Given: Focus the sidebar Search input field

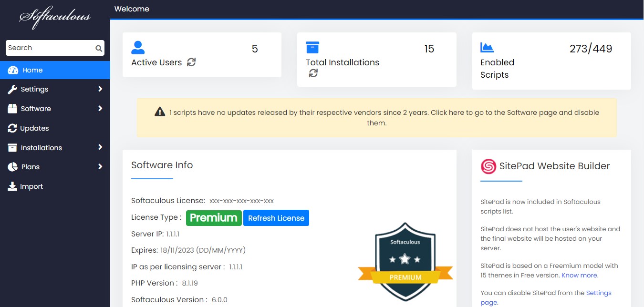Looking at the screenshot, I should [50, 48].
